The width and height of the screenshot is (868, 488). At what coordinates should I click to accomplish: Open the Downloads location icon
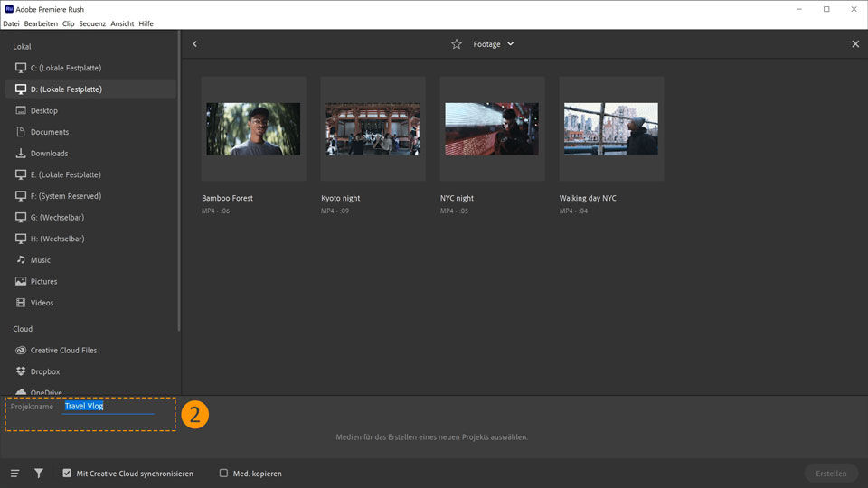(21, 153)
